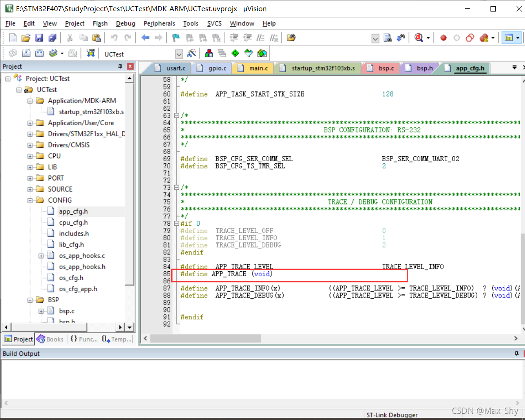Click the Window layout icon
This screenshot has height=420, width=525.
point(509,38)
